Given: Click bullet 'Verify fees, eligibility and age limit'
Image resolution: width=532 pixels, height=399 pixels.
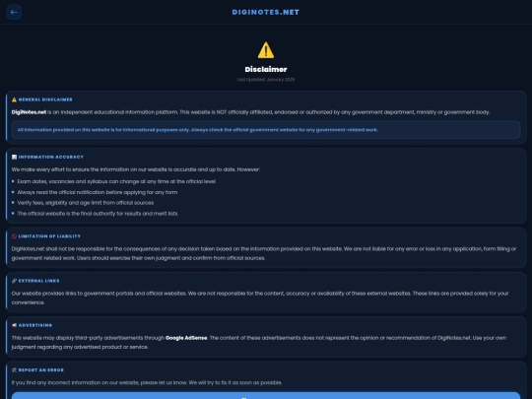Looking at the screenshot, I should (86, 203).
